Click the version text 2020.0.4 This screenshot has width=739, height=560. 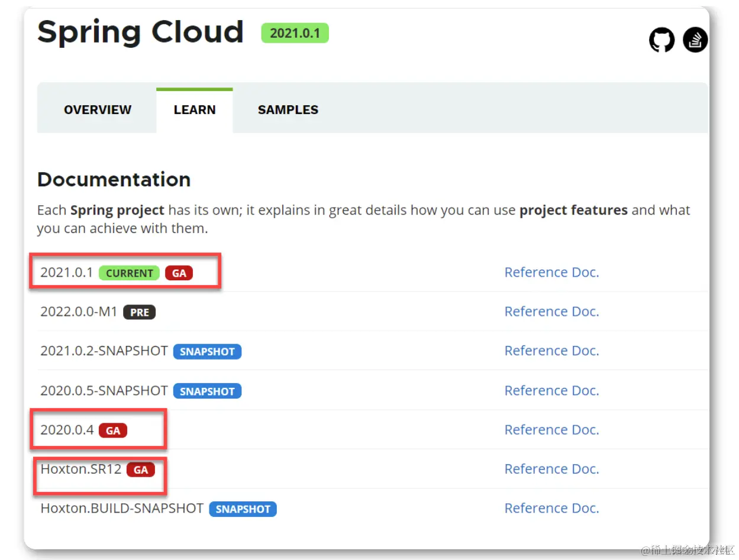(67, 430)
